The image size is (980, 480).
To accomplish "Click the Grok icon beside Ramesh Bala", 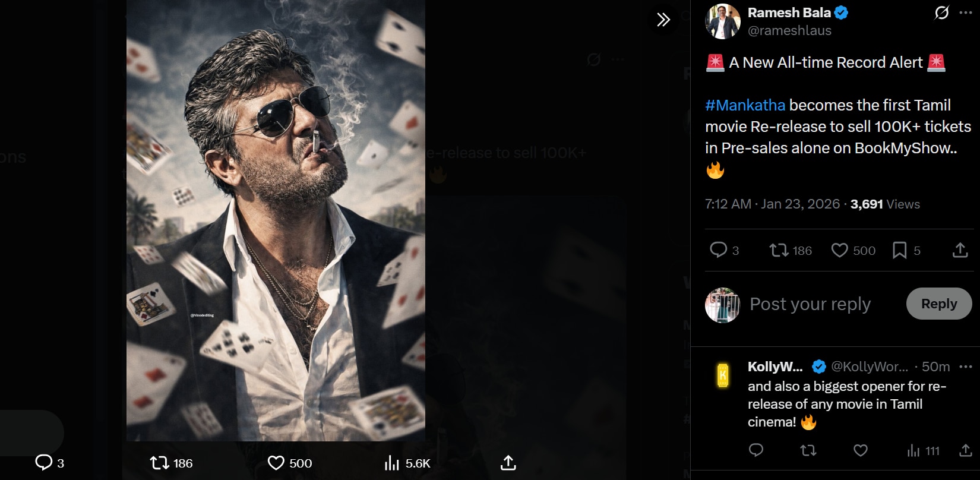I will point(941,12).
